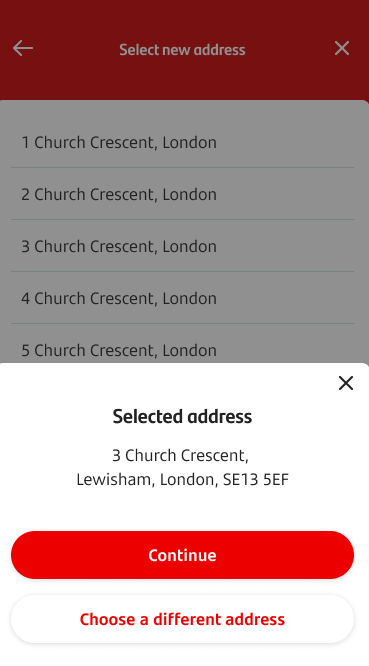
Task: Dismiss the Selected address bottom sheet
Action: tap(346, 383)
